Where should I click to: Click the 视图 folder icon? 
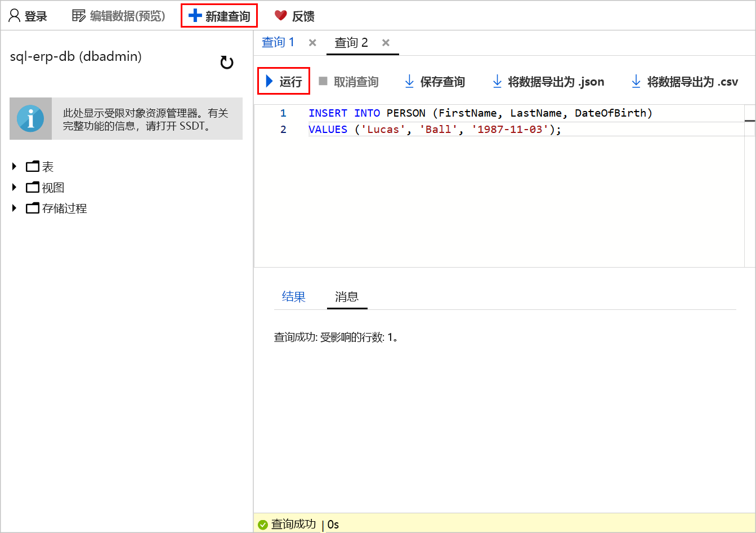point(33,188)
